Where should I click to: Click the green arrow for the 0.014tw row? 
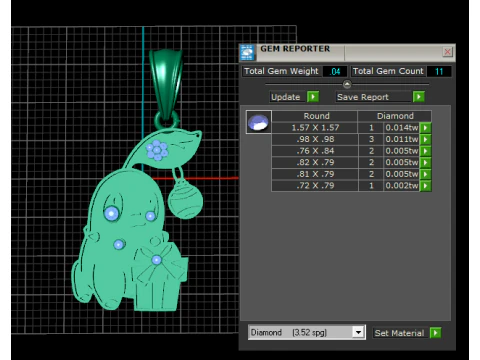click(x=425, y=128)
